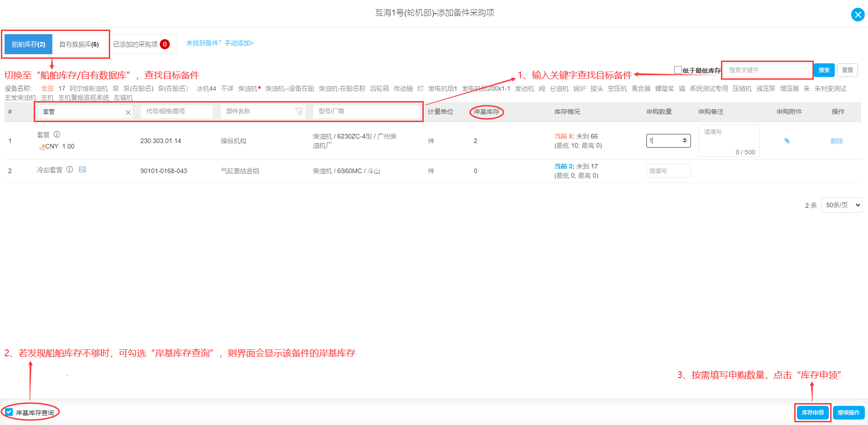Click 气缸盖结合组 cell in row 2

click(240, 171)
